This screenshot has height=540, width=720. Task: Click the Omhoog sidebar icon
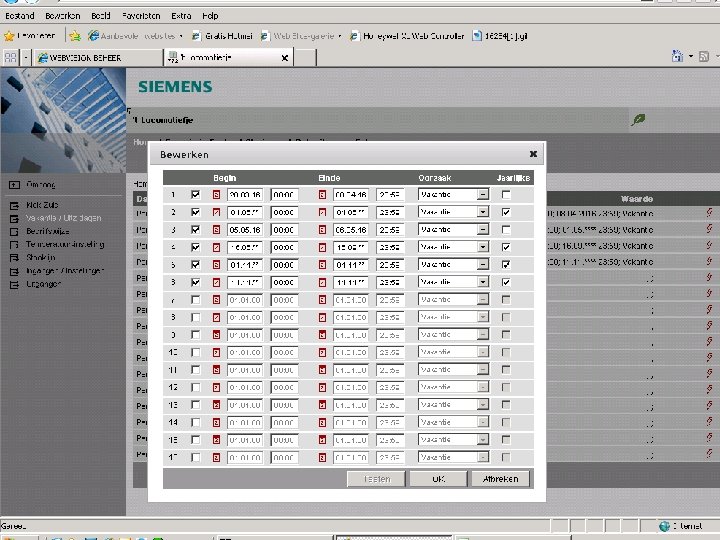14,185
